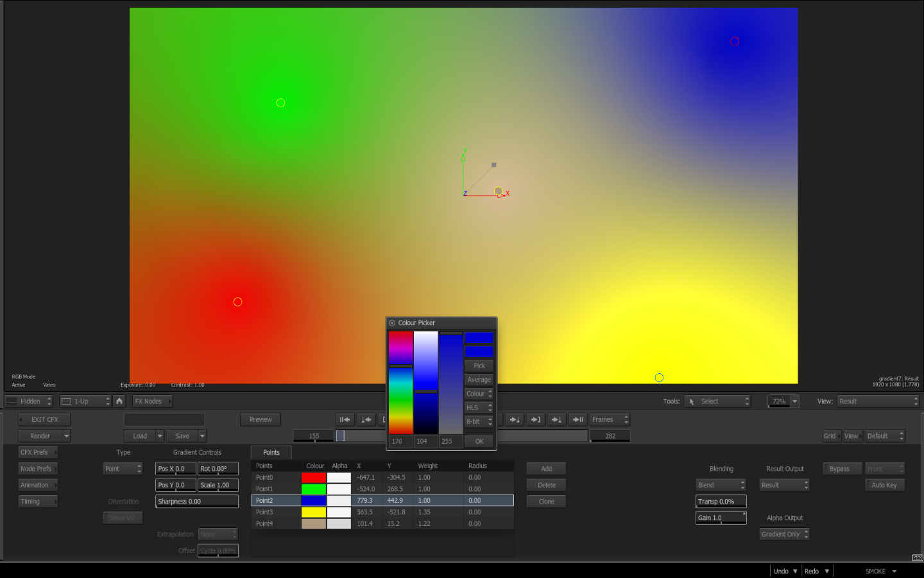Switch to the Points tab
The image size is (924, 578).
pyautogui.click(x=271, y=453)
